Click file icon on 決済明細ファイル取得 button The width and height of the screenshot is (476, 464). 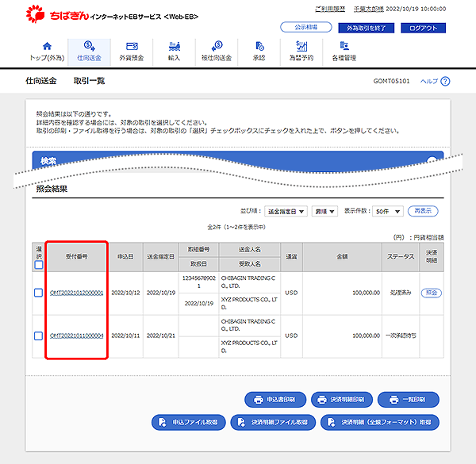241,423
